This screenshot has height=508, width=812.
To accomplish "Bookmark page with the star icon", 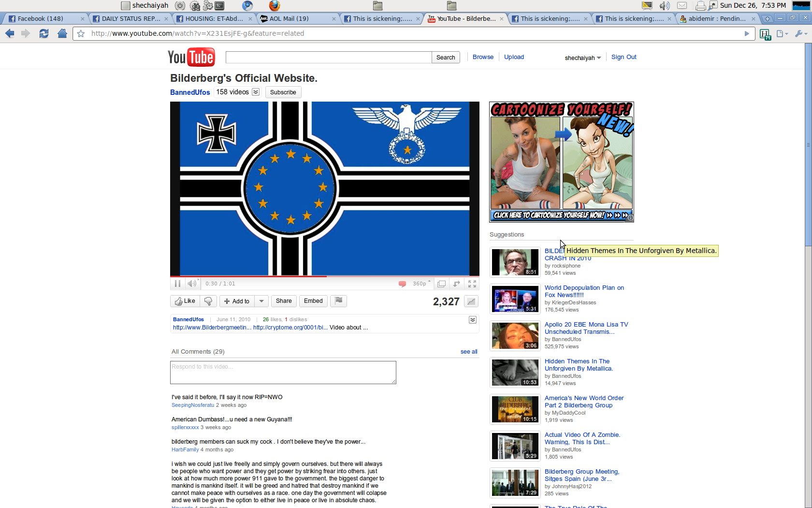I will [x=81, y=33].
